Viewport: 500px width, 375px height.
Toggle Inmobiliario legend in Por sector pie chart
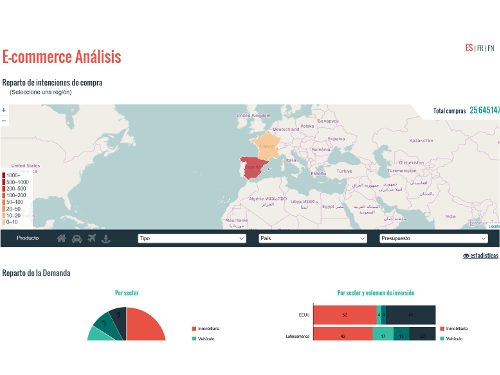click(x=206, y=329)
